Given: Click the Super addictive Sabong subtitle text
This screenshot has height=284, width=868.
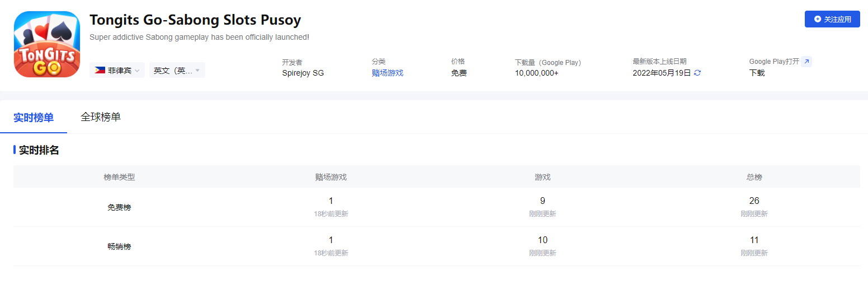Looking at the screenshot, I should 199,37.
